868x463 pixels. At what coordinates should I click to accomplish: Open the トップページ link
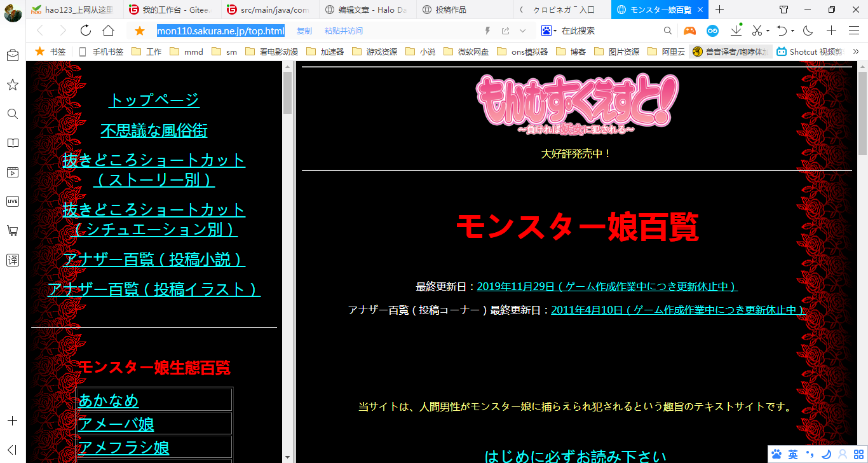(154, 100)
